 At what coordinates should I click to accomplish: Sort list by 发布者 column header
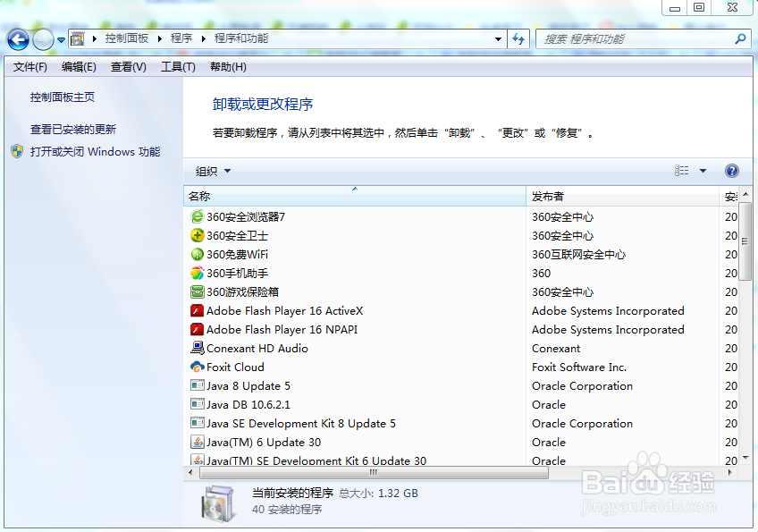[x=623, y=197]
